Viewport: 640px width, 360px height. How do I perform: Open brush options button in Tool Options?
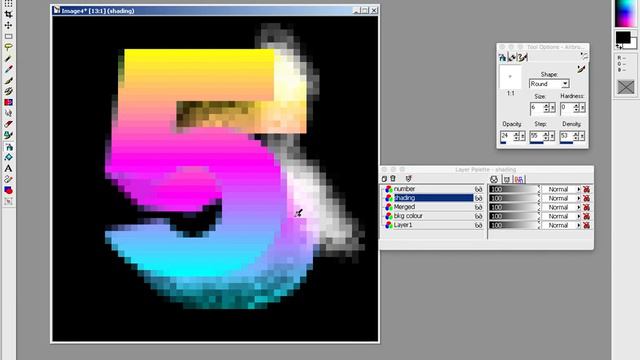pyautogui.click(x=581, y=69)
